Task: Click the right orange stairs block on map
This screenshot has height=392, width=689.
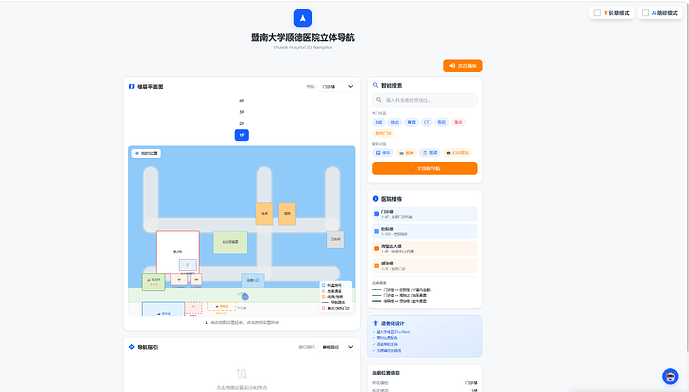Action: [287, 214]
